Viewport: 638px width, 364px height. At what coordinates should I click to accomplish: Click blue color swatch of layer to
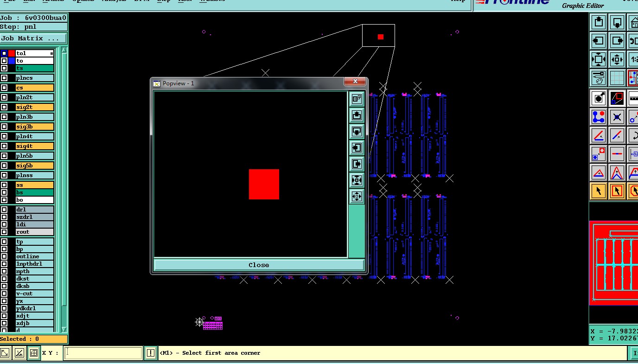[12, 61]
